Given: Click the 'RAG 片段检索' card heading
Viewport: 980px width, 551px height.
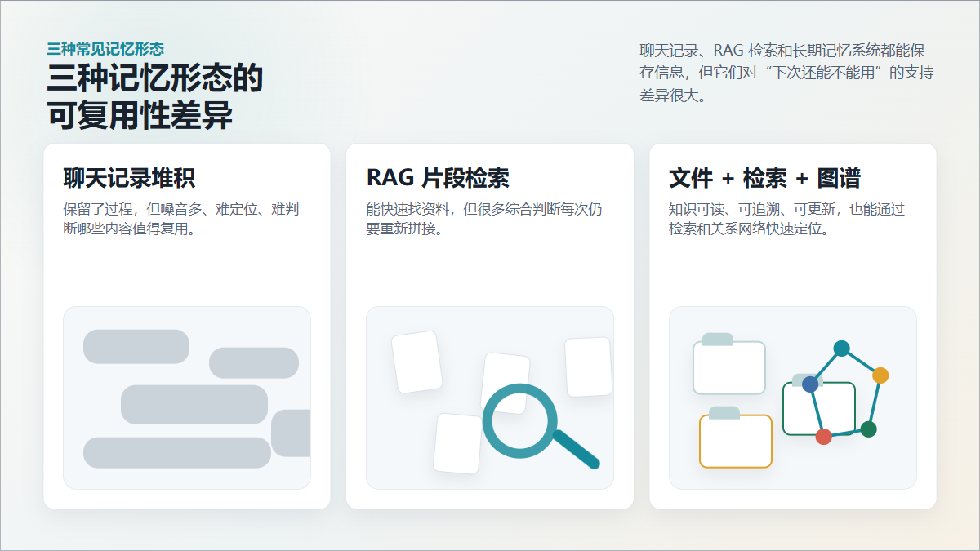Looking at the screenshot, I should [438, 178].
